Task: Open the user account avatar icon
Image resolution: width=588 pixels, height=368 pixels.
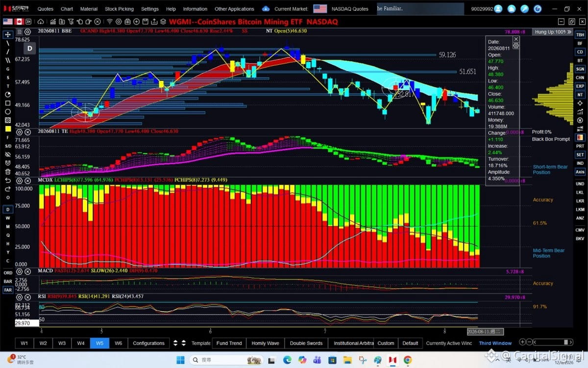Action: [498, 9]
